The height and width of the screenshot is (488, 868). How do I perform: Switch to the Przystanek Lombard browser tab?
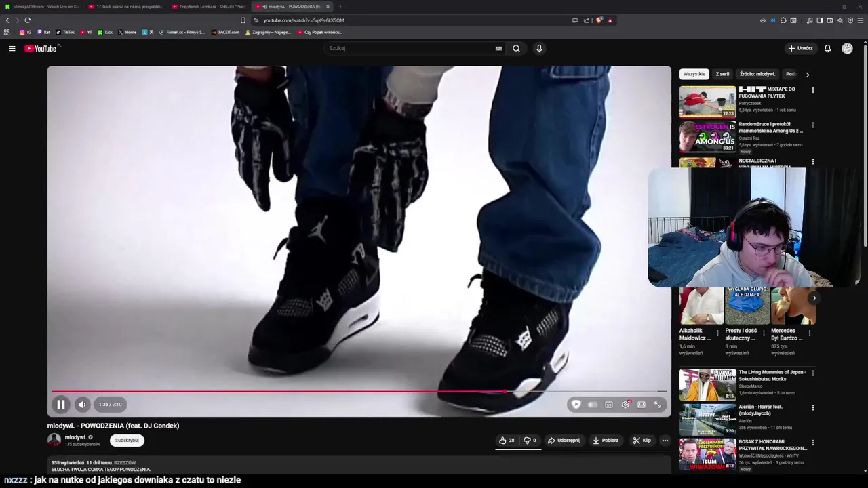click(208, 7)
